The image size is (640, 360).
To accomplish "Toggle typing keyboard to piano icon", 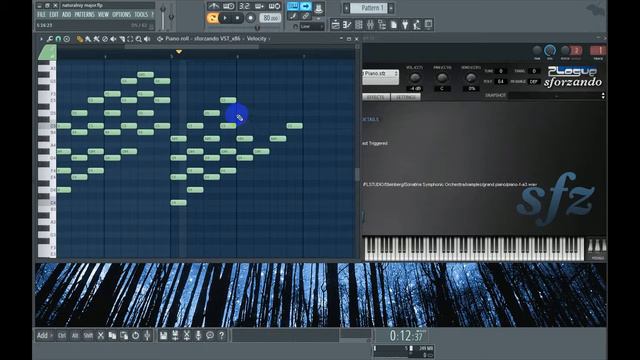I will [x=293, y=6].
